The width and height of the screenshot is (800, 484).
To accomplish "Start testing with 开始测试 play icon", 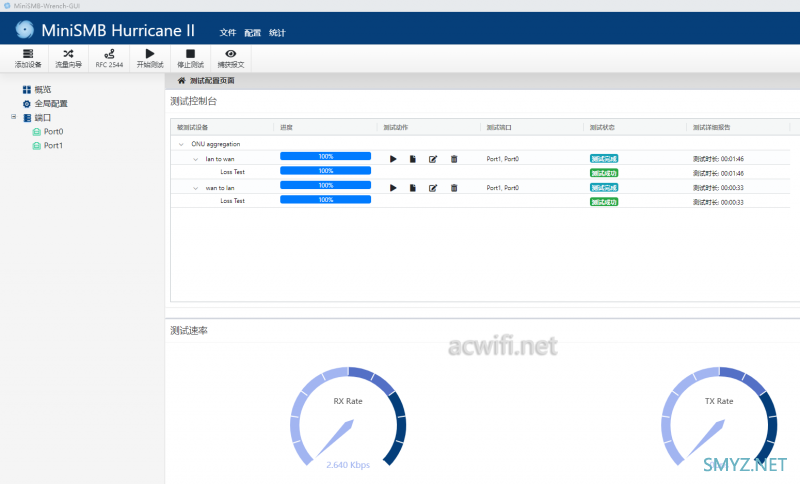I will point(150,54).
